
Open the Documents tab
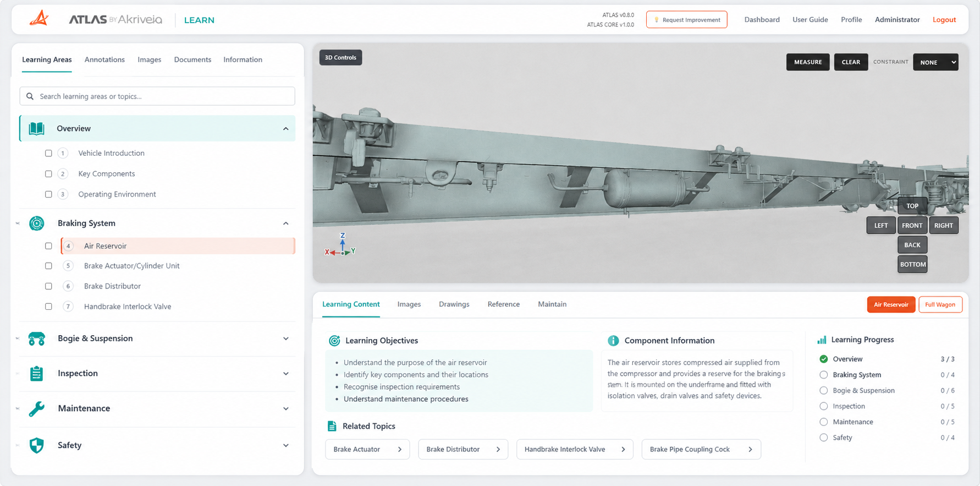[x=192, y=59]
